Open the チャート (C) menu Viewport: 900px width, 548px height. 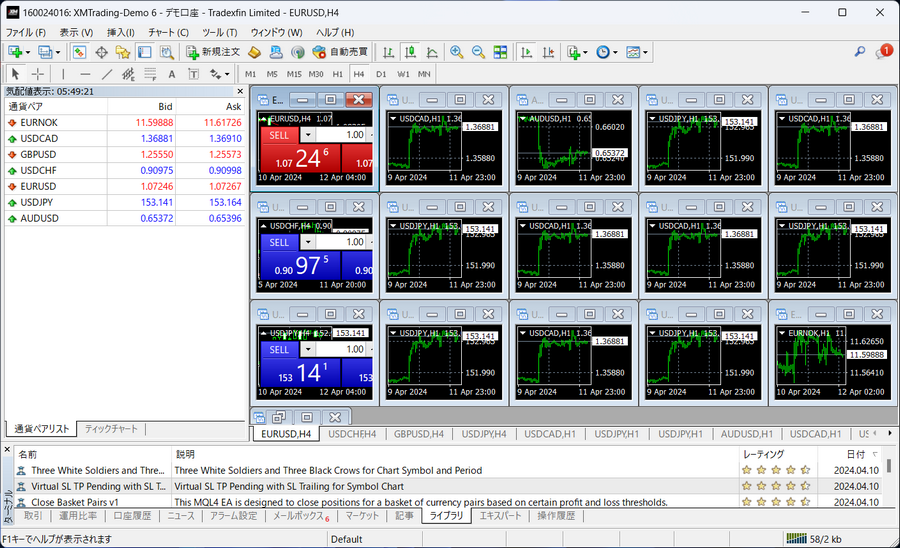[x=168, y=32]
